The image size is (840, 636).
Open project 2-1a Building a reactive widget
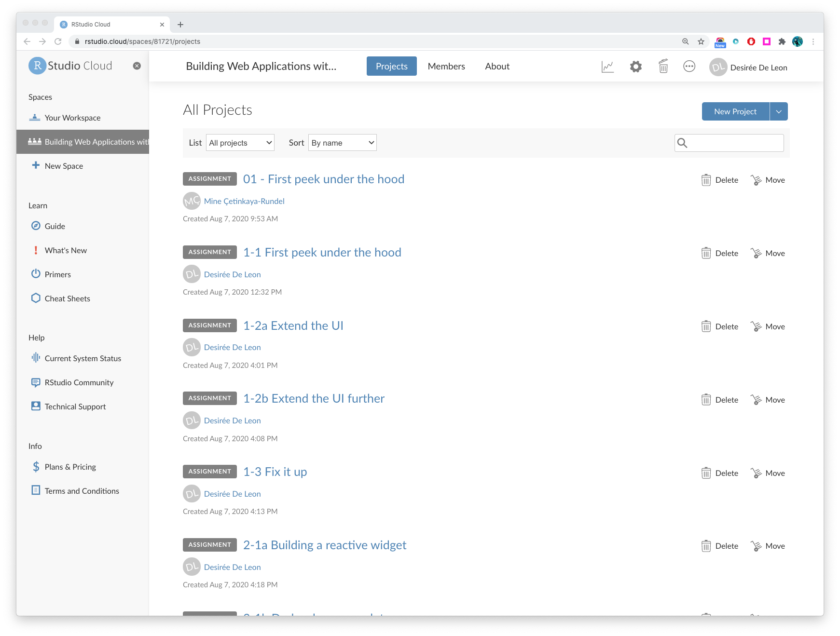(x=325, y=545)
